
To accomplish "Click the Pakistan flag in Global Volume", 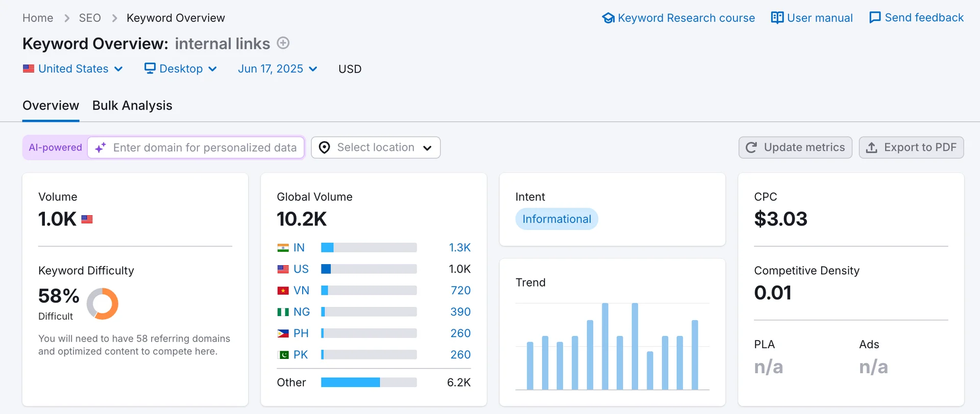I will [x=283, y=355].
